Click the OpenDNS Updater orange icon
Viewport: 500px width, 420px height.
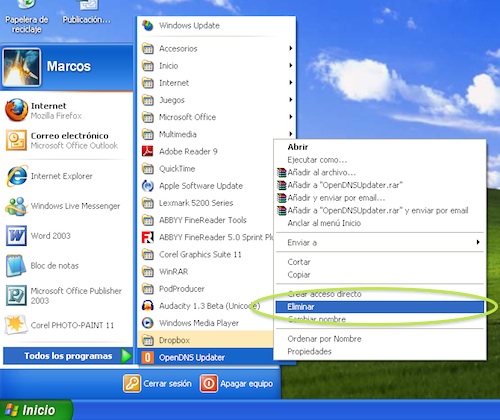[x=148, y=357]
